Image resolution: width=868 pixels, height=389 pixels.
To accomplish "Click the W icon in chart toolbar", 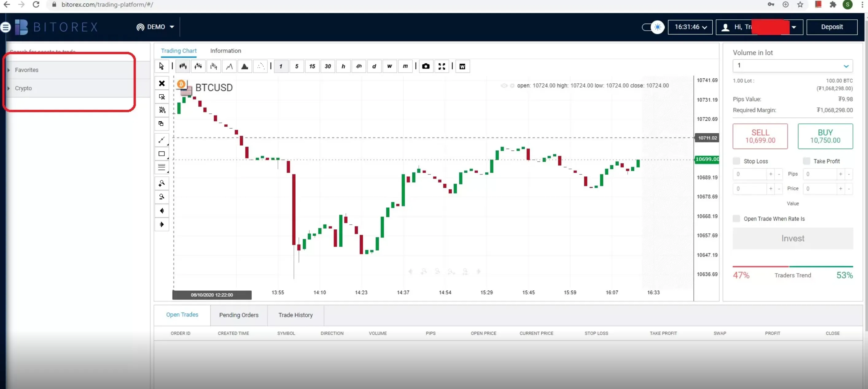I will (x=463, y=66).
